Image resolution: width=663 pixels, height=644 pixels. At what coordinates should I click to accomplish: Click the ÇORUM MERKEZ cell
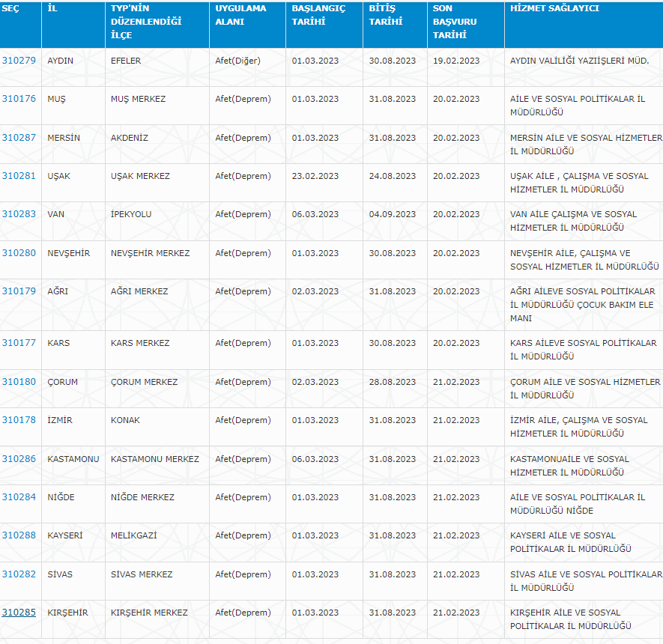pyautogui.click(x=157, y=389)
